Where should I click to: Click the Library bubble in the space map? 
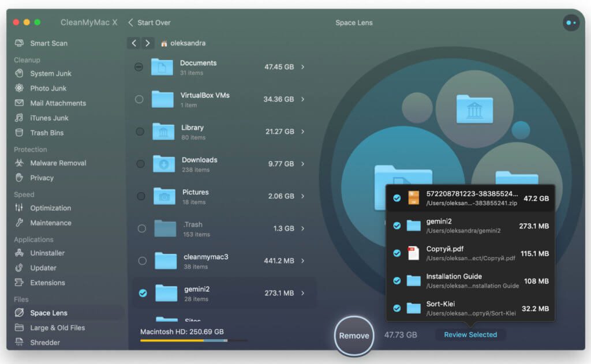coord(474,109)
